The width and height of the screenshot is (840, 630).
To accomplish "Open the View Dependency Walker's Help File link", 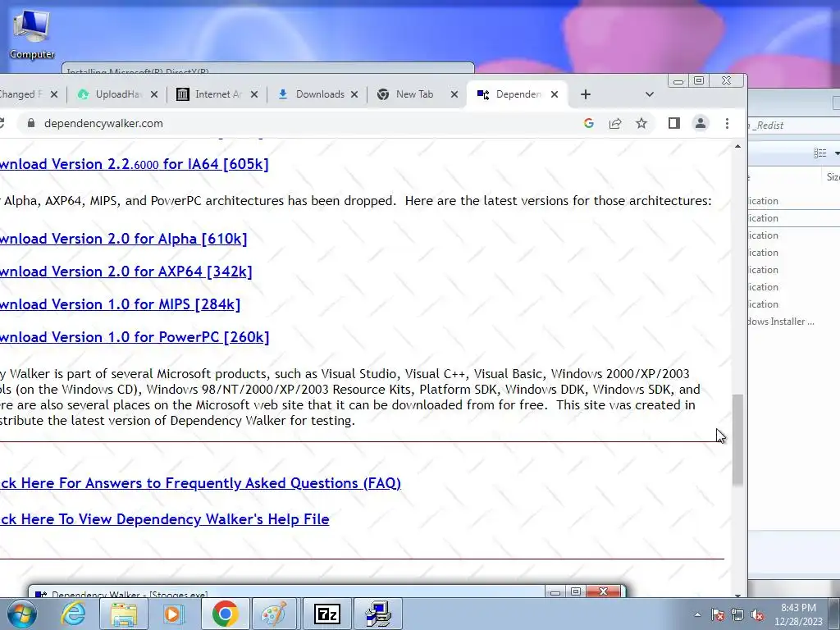I will [x=164, y=519].
